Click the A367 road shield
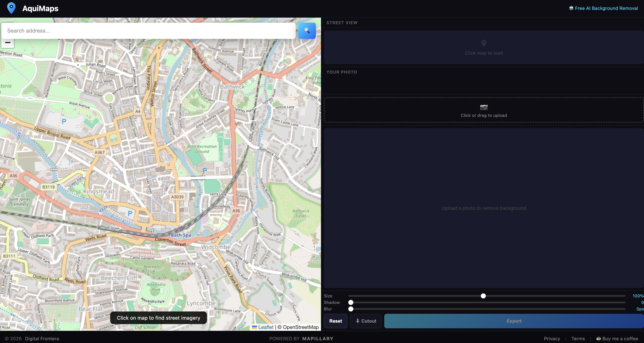 tap(99, 152)
